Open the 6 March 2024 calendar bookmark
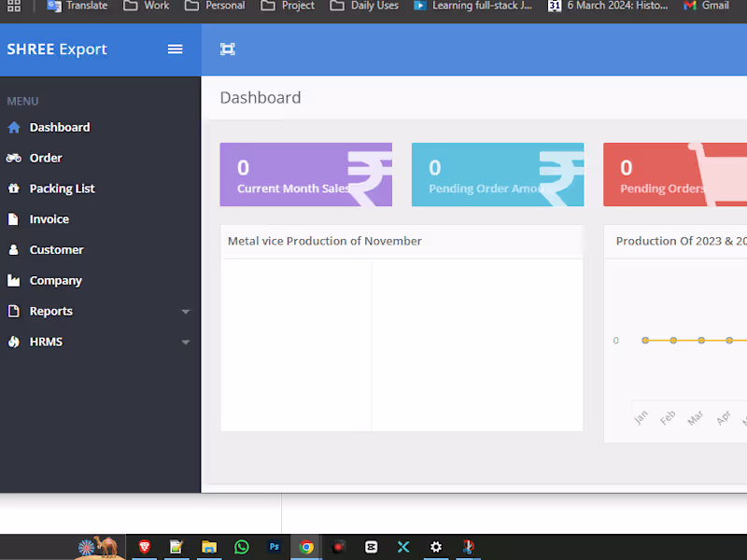 (x=608, y=6)
